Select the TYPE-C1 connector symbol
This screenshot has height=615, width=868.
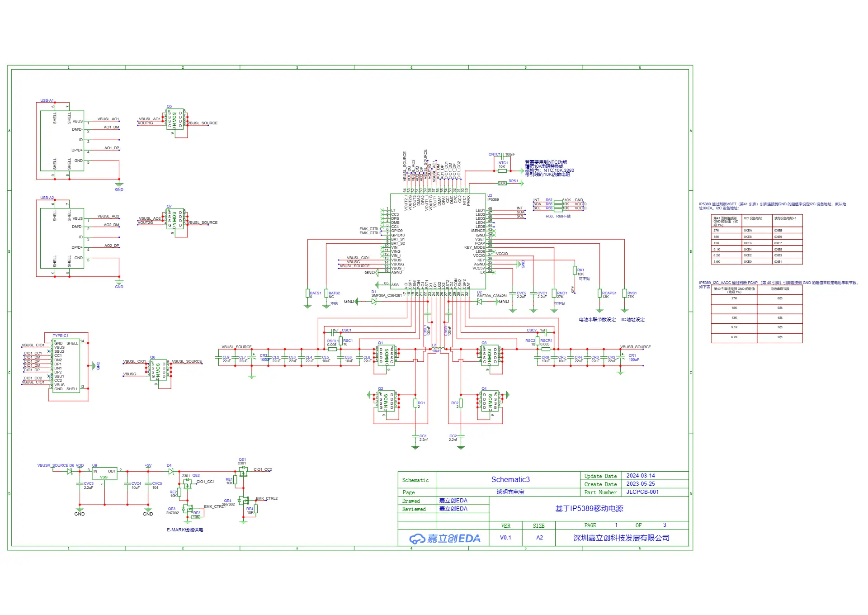(66, 366)
